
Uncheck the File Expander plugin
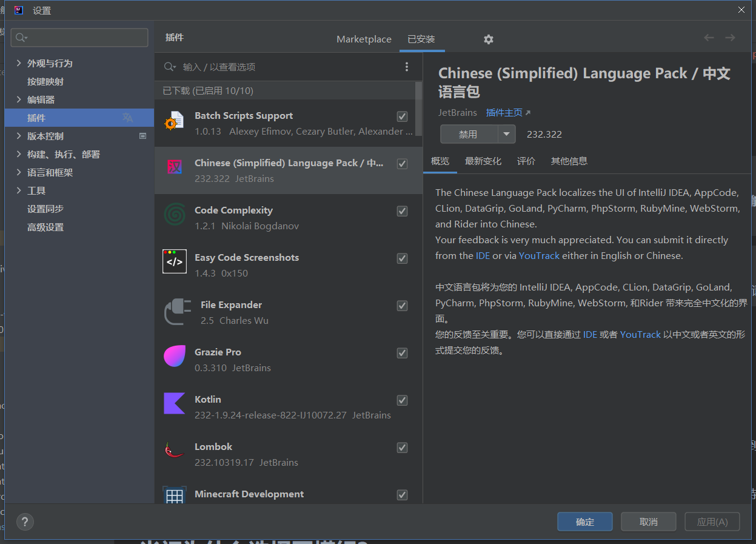(x=402, y=306)
